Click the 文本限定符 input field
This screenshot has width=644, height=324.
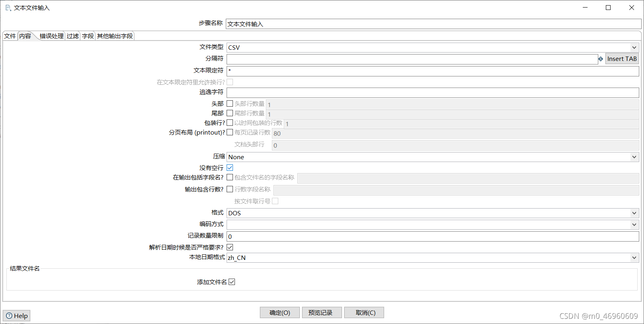coord(433,71)
